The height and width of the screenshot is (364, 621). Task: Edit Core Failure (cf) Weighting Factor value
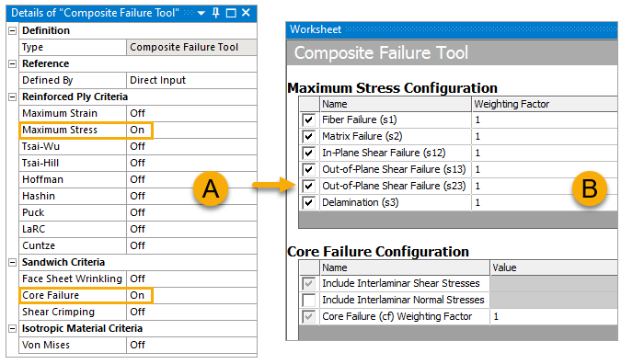click(x=553, y=316)
